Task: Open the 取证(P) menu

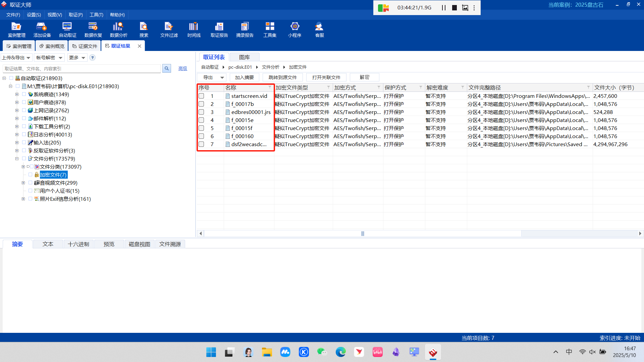Action: (x=75, y=15)
